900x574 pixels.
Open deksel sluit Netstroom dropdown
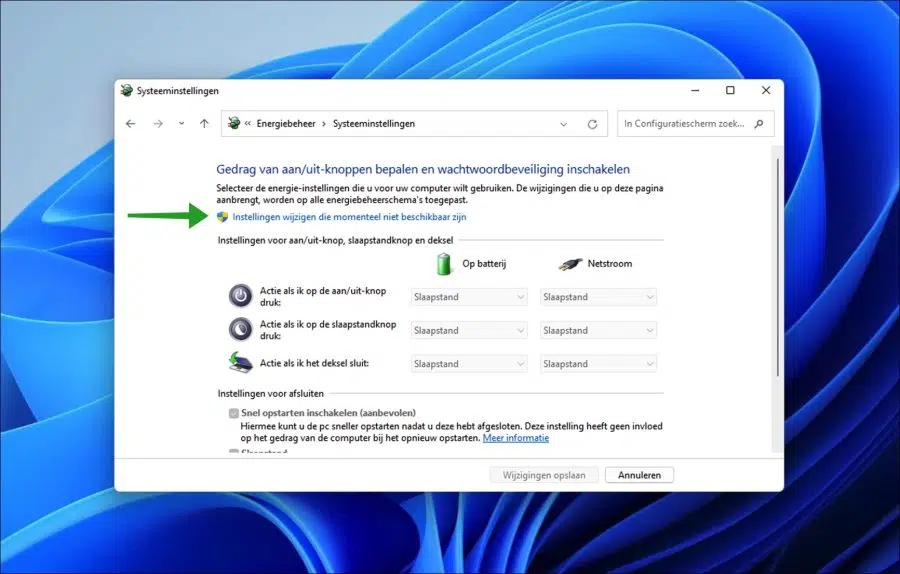tap(598, 364)
